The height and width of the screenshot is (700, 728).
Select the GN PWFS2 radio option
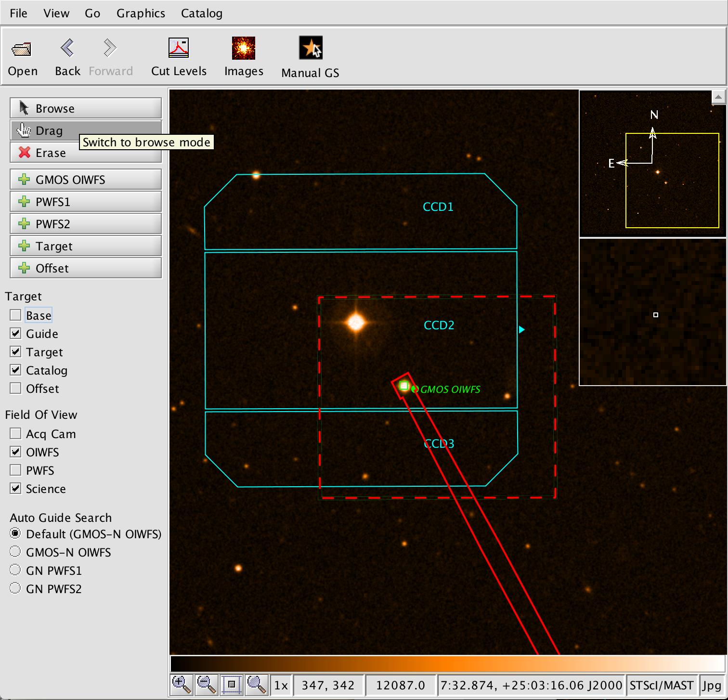coord(15,588)
